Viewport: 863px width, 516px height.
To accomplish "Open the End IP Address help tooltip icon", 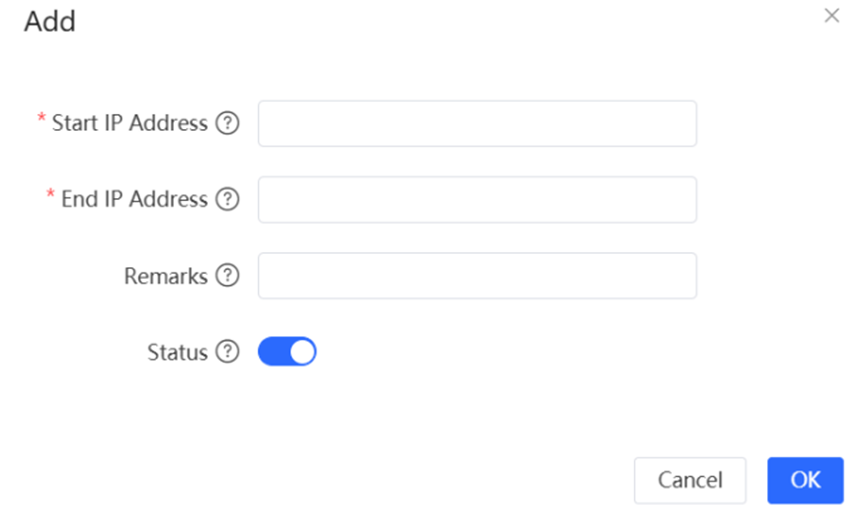I will pos(228,199).
